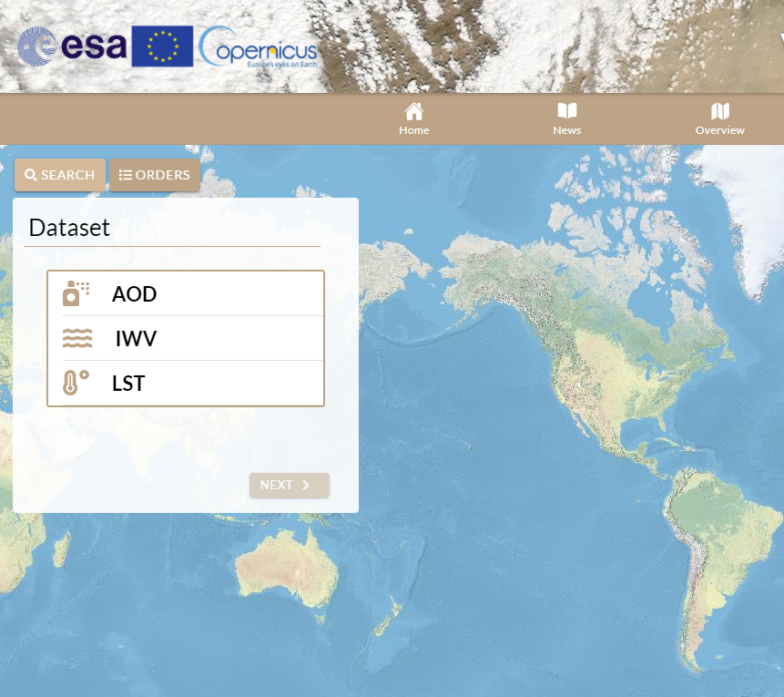Open the Copernicus logo link
Image resolution: width=784 pixels, height=697 pixels.
258,46
